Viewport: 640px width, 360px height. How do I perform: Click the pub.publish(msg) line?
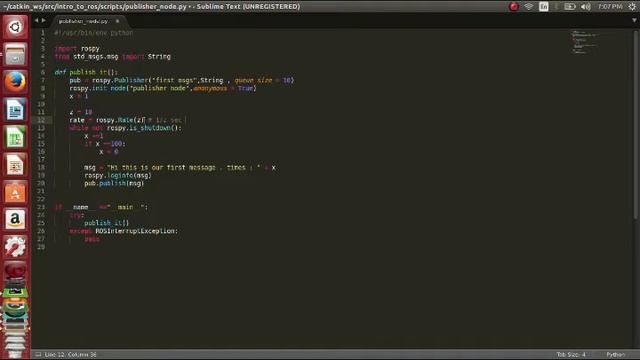pyautogui.click(x=114, y=183)
